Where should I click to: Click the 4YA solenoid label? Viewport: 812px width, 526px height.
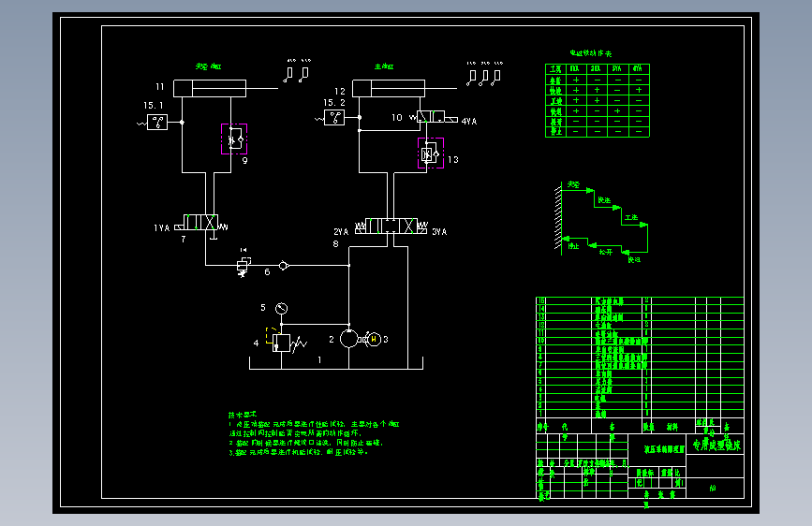click(469, 121)
